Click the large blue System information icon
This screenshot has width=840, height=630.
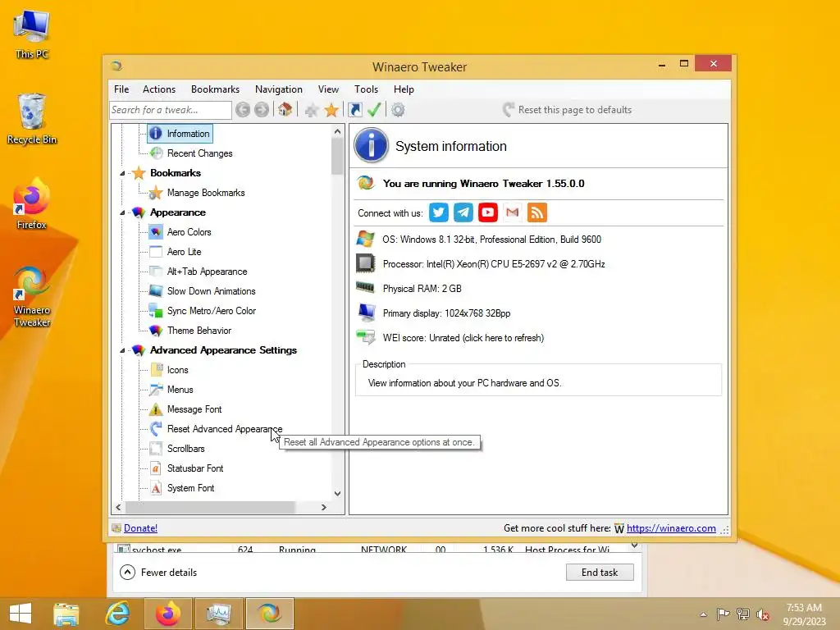click(x=371, y=145)
